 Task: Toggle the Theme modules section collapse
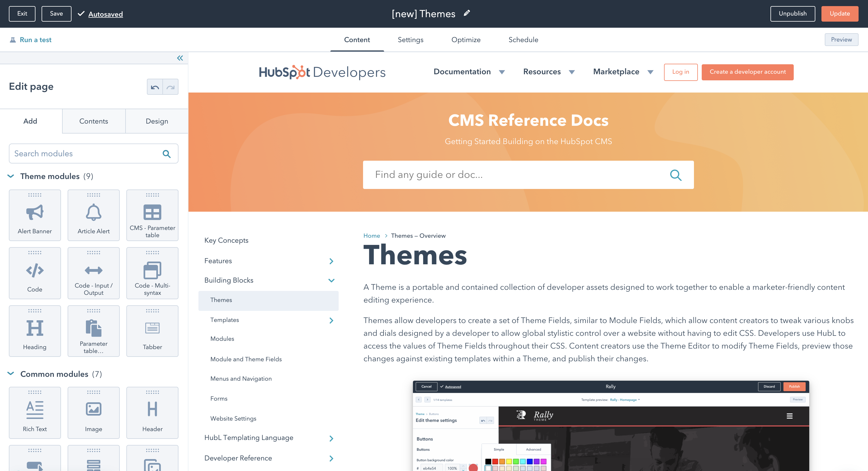click(x=12, y=176)
